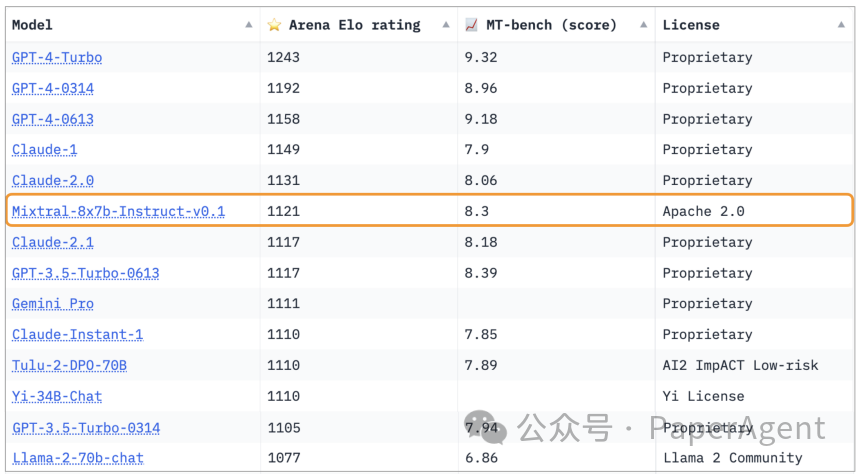Select the Elo value 1121
The image size is (862, 474).
[x=284, y=211]
